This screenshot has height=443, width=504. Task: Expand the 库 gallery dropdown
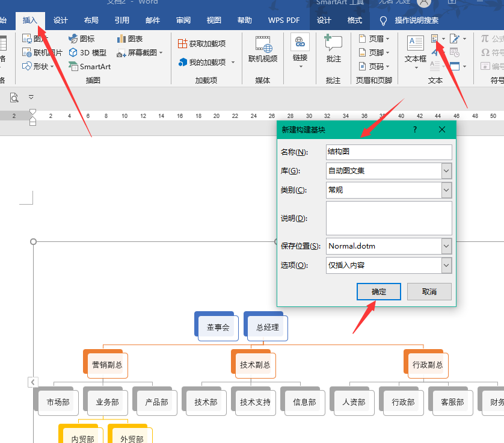(446, 171)
